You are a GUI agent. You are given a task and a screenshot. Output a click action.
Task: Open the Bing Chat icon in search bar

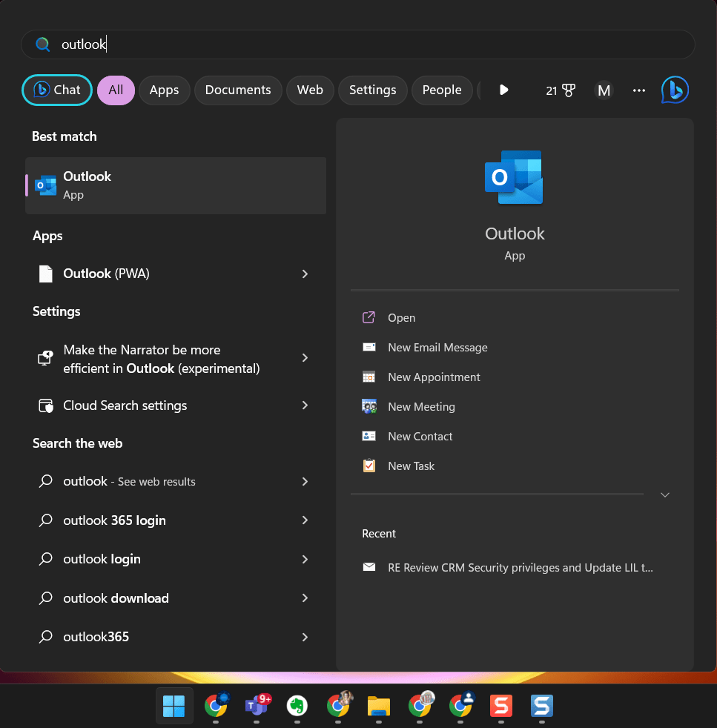(675, 90)
